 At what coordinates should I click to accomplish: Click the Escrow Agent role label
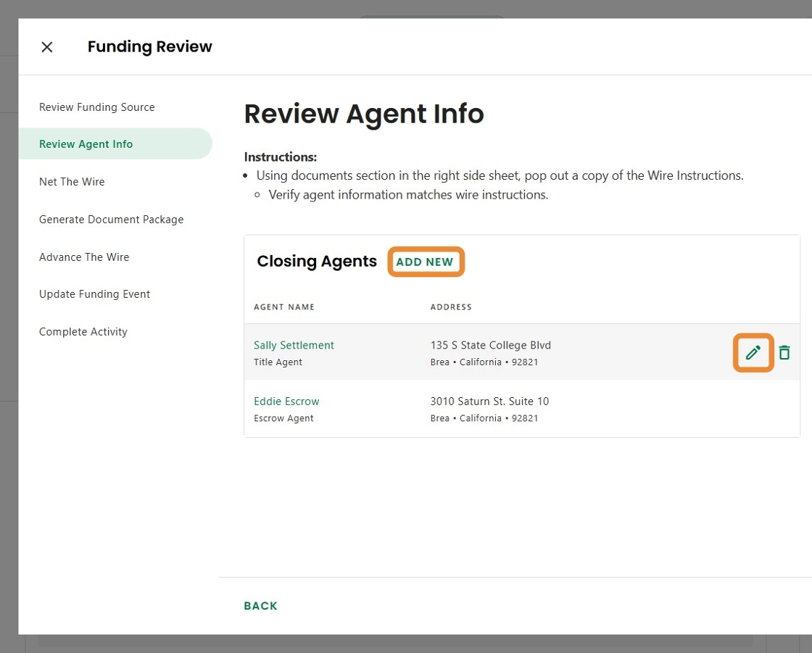coord(283,418)
